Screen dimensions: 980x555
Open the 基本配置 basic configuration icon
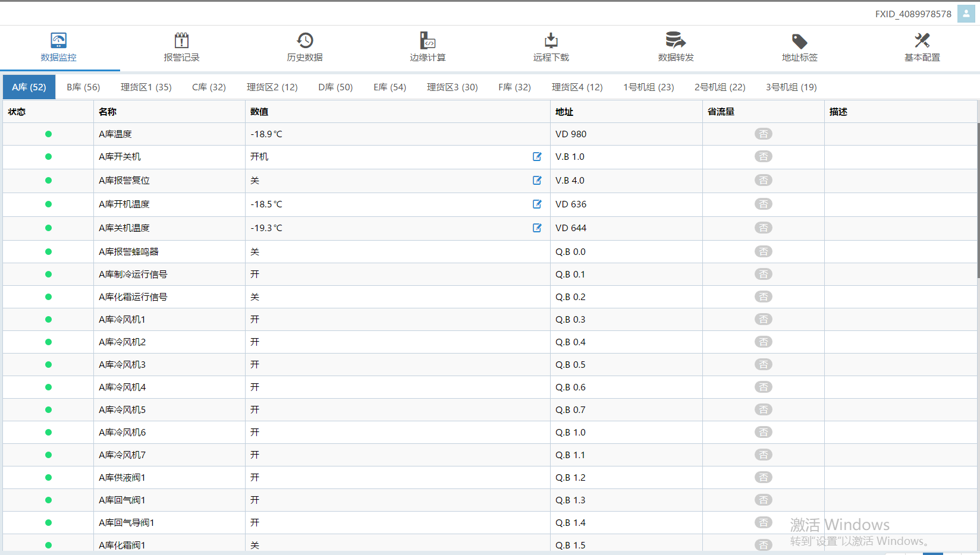coord(922,41)
